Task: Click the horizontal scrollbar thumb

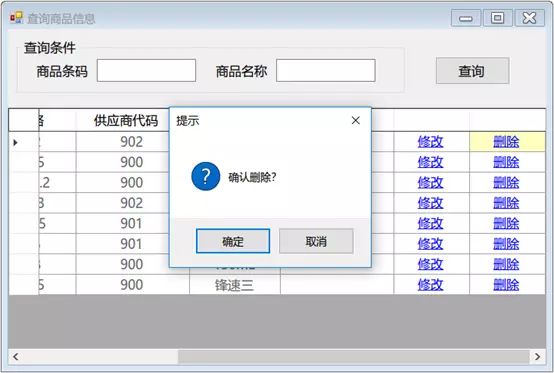Action: pos(353,357)
